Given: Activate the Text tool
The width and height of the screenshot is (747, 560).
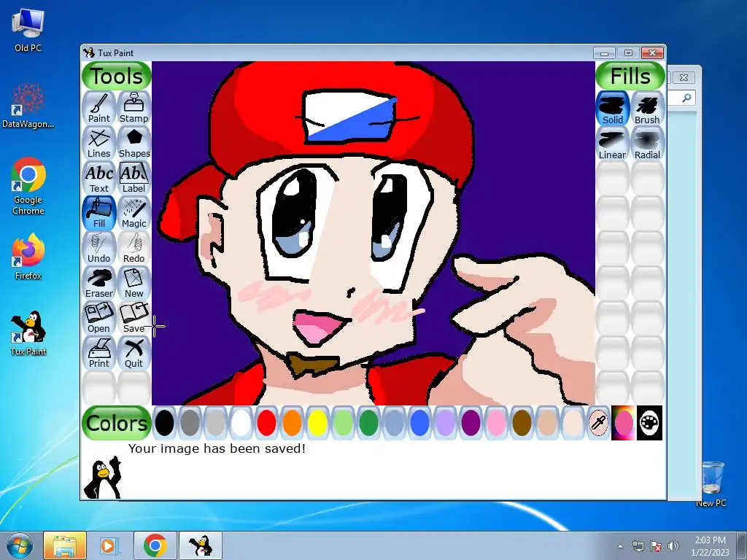Looking at the screenshot, I should [x=99, y=178].
